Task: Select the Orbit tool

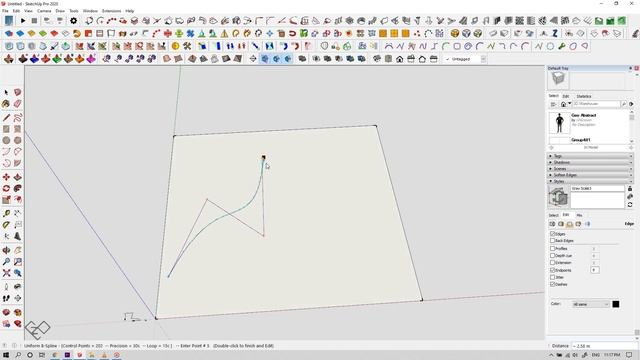Action: [6, 250]
